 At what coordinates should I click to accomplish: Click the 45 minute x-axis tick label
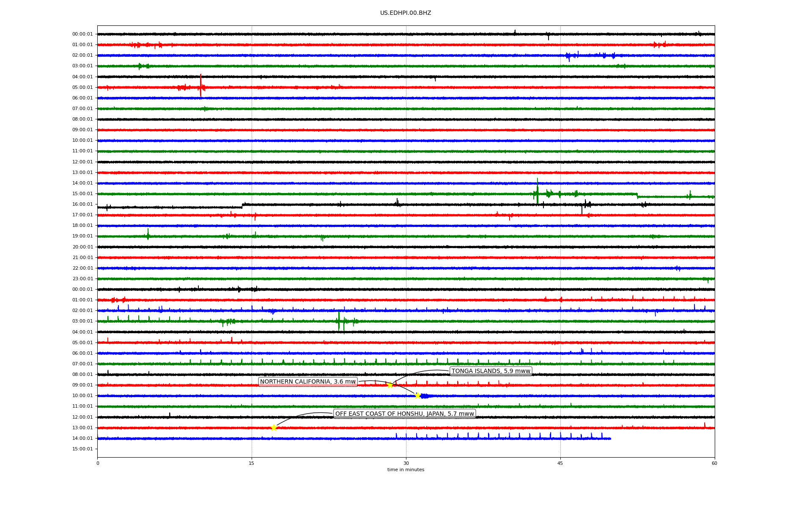[560, 463]
